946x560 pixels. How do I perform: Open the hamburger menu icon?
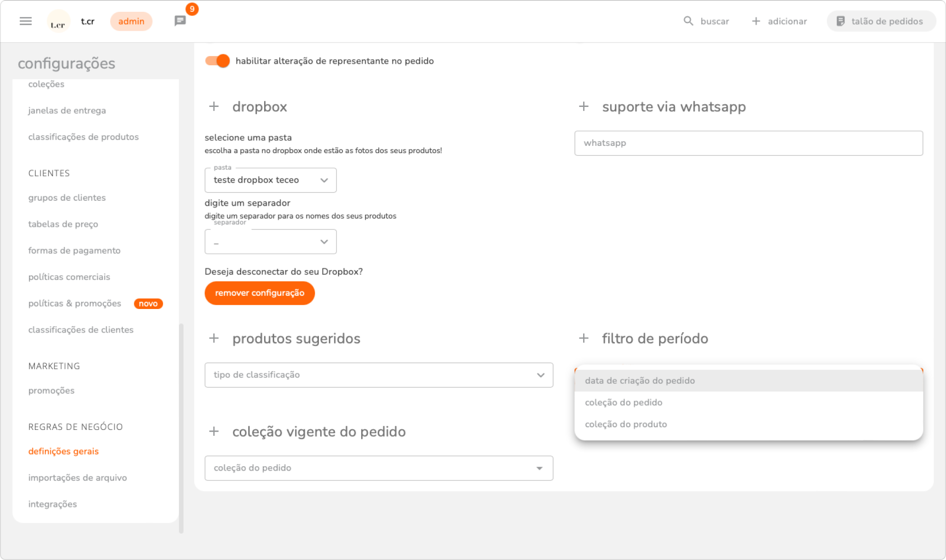click(26, 21)
